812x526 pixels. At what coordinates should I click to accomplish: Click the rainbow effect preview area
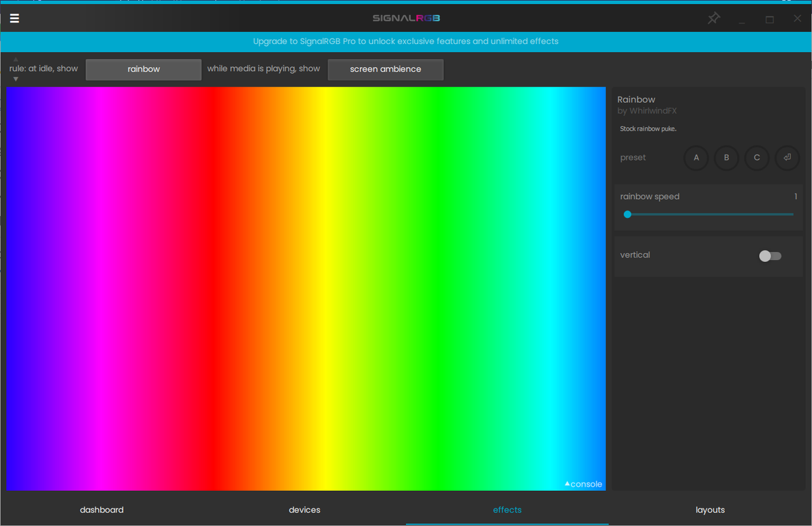pos(304,288)
